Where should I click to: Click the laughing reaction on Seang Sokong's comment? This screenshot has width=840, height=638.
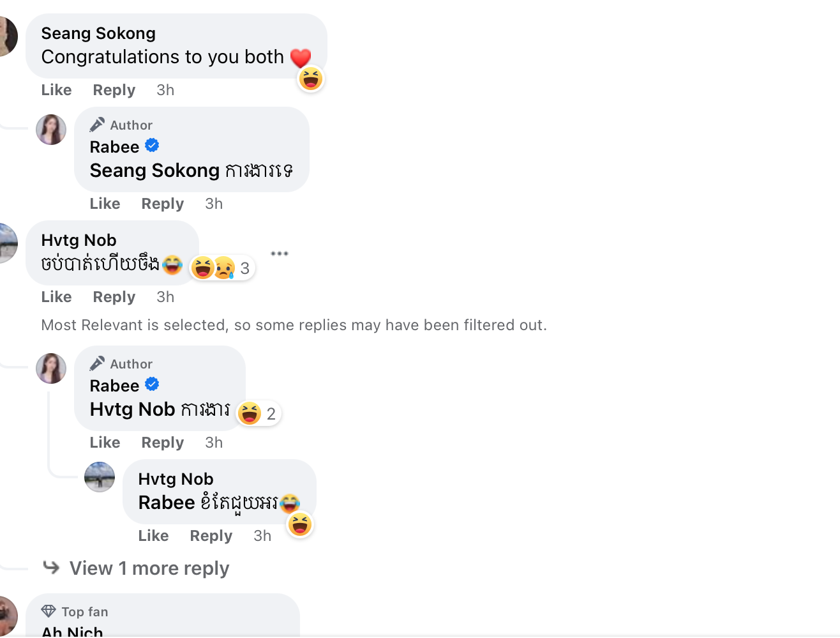point(311,79)
